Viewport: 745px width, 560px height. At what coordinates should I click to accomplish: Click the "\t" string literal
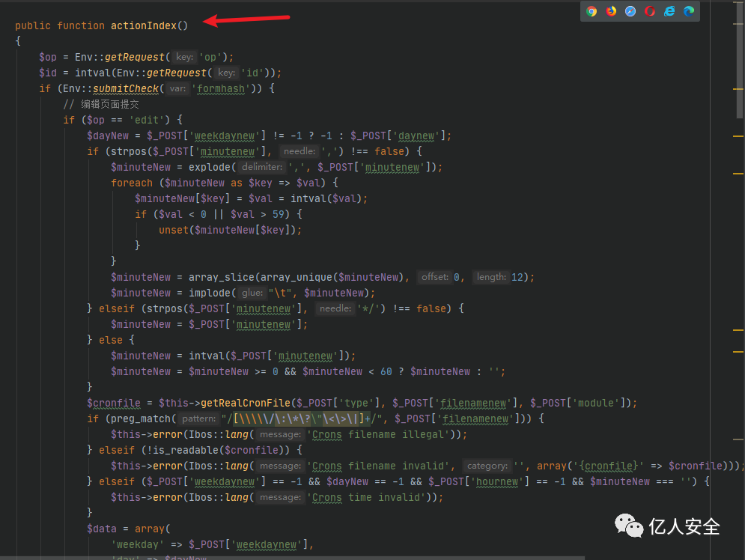(280, 293)
